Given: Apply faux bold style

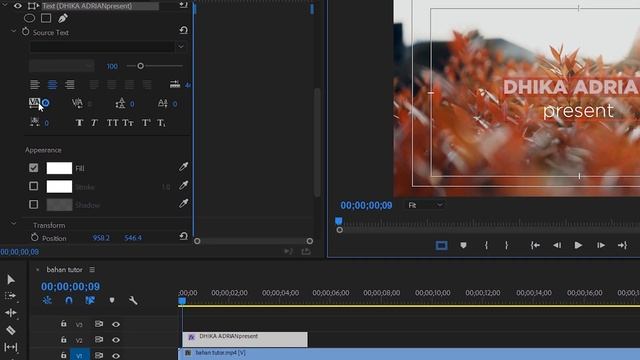Looking at the screenshot, I should (79, 122).
